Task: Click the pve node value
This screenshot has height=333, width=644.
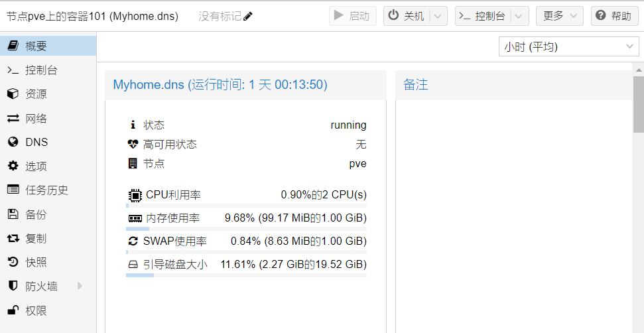Action: pyautogui.click(x=357, y=164)
